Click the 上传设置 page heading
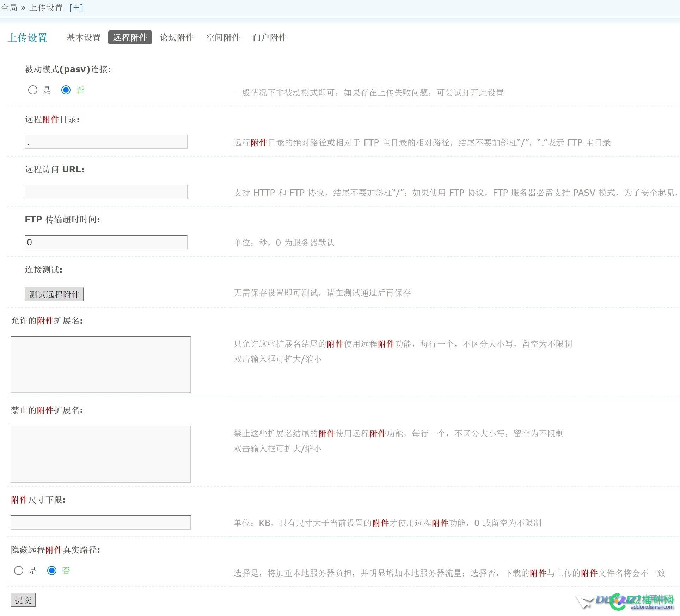This screenshot has height=616, width=680. click(27, 38)
